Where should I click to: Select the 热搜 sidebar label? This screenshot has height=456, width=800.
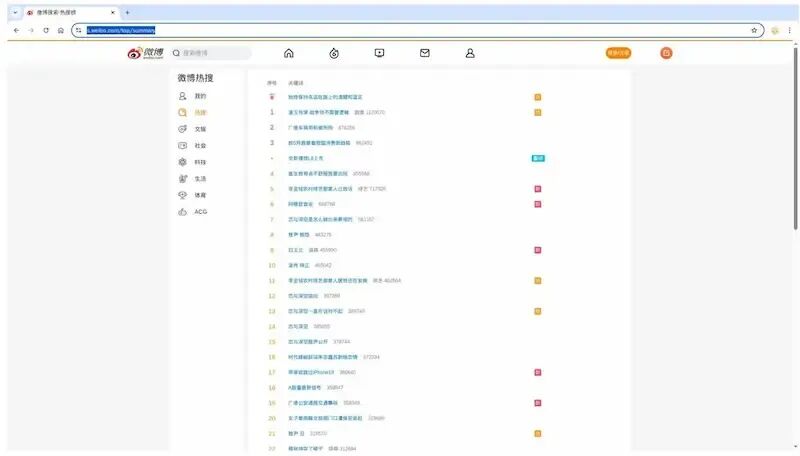click(200, 112)
